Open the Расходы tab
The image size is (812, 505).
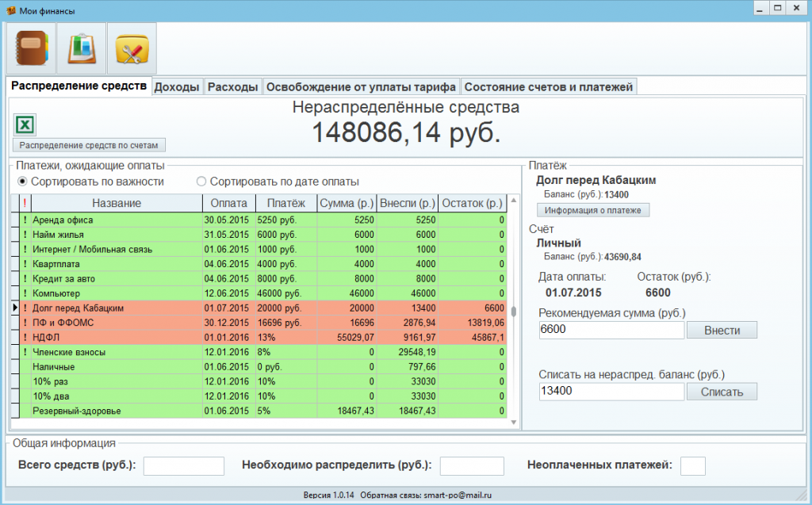pyautogui.click(x=232, y=87)
